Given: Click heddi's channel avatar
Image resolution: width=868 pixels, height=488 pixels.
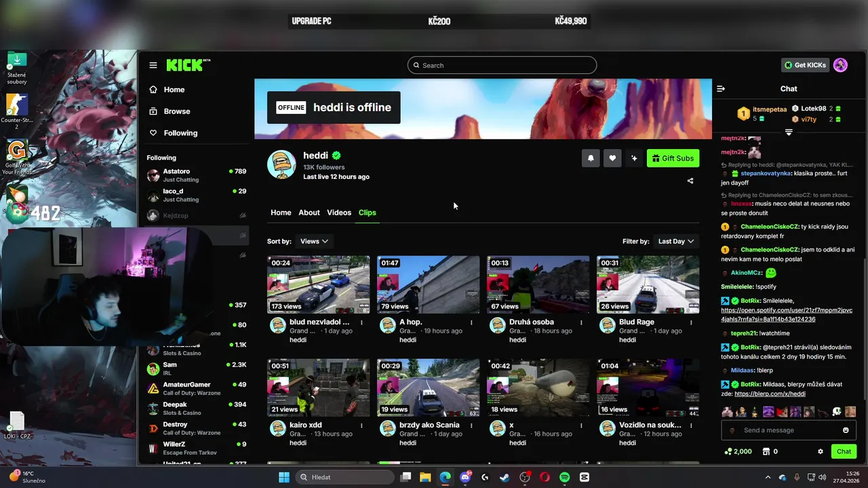Looking at the screenshot, I should pos(281,165).
